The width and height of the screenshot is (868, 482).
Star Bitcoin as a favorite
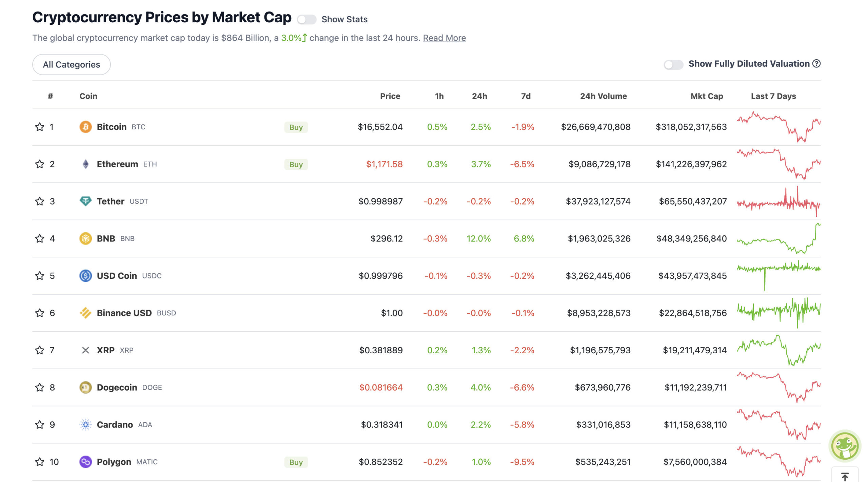pos(40,127)
